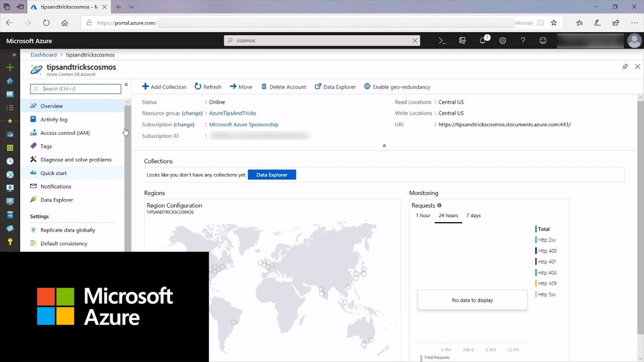Open the Cloud Shell icon
The width and height of the screenshot is (644, 362).
442,41
